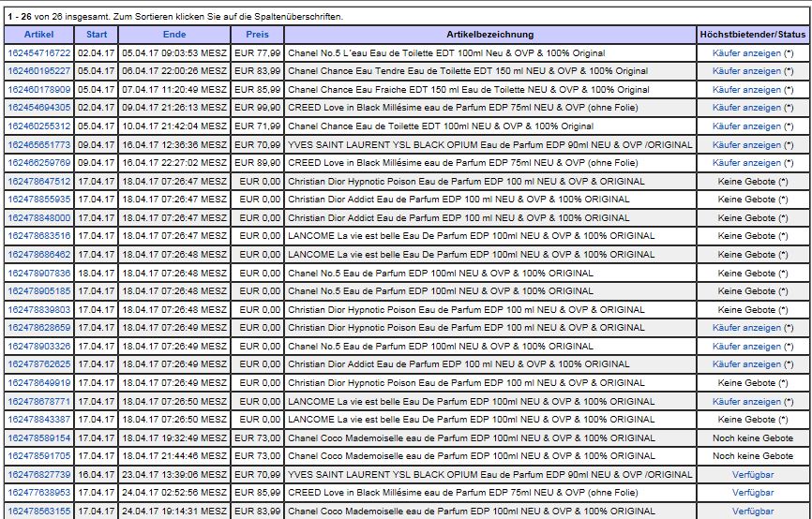The height and width of the screenshot is (519, 812).
Task: Open item number 162478848000
Action: [38, 218]
